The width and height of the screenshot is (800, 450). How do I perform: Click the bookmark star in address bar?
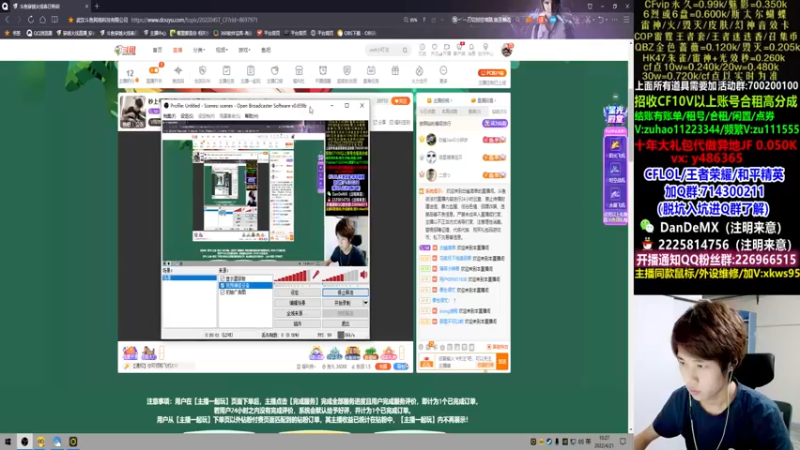[x=71, y=20]
